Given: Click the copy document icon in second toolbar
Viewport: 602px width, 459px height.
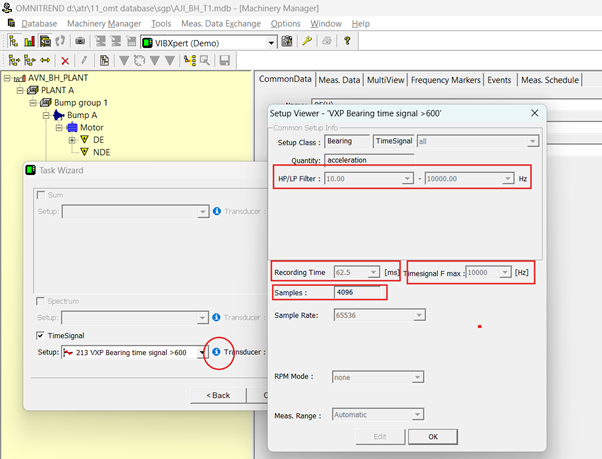Looking at the screenshot, I should [104, 61].
